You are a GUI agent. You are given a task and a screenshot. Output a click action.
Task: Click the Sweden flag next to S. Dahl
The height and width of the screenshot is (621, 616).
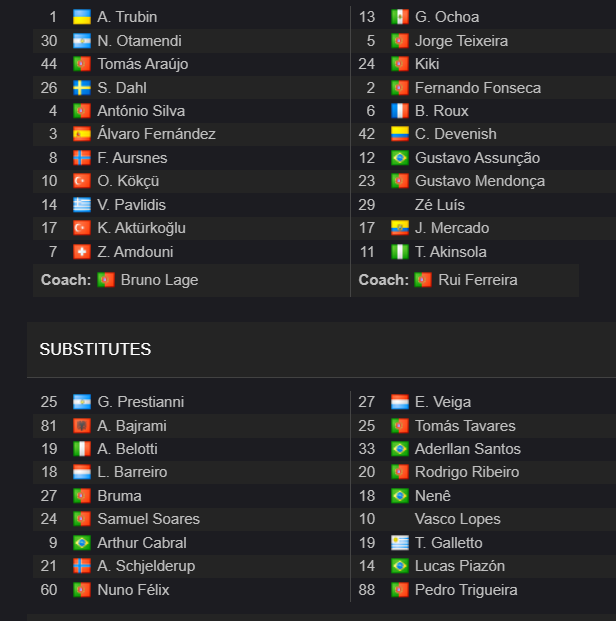(x=82, y=88)
